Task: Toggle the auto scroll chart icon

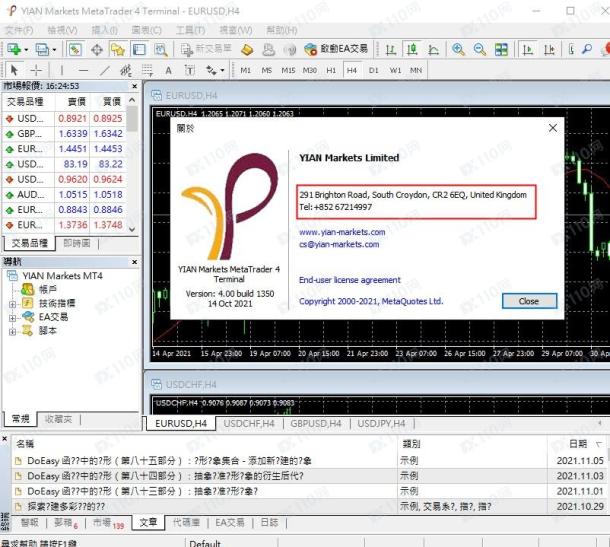Action: (x=528, y=49)
